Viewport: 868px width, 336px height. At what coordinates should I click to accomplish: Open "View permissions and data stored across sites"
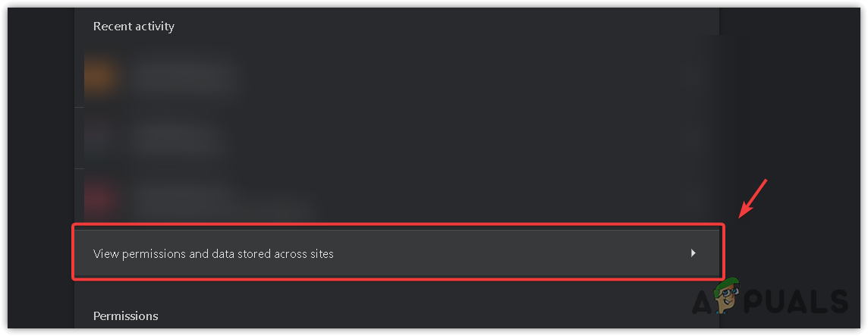pos(213,254)
